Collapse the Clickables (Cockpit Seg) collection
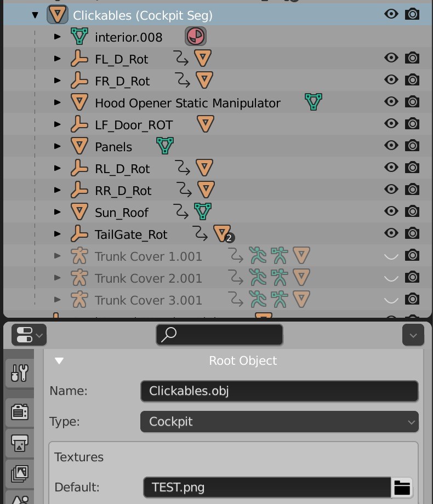 35,15
